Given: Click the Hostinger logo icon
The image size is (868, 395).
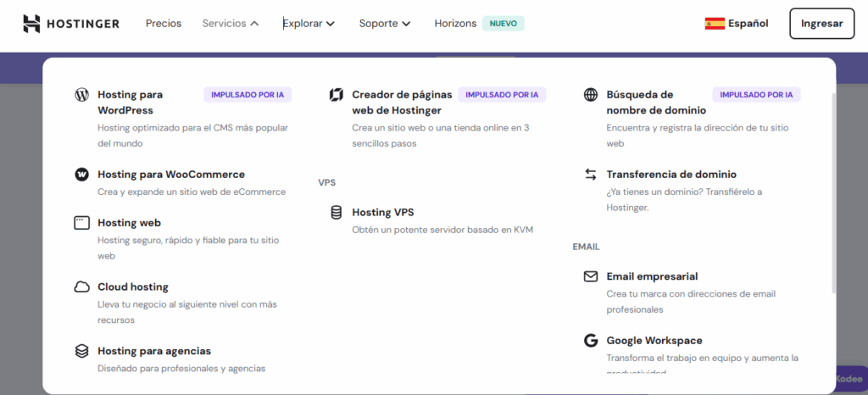Looking at the screenshot, I should coord(31,24).
